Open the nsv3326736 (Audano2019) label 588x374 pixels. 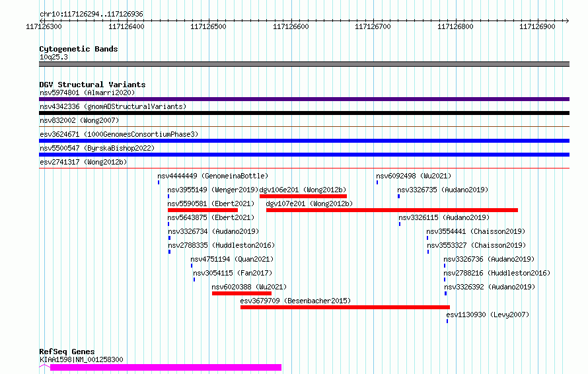pyautogui.click(x=489, y=259)
